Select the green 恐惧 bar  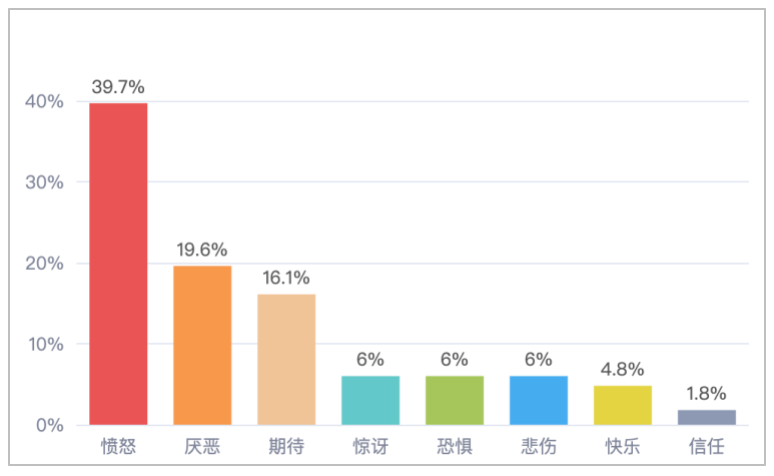coord(454,400)
